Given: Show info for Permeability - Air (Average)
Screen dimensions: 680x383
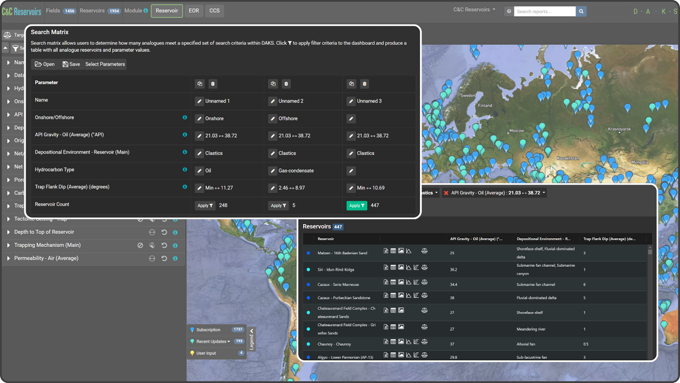Looking at the screenshot, I should tap(175, 259).
